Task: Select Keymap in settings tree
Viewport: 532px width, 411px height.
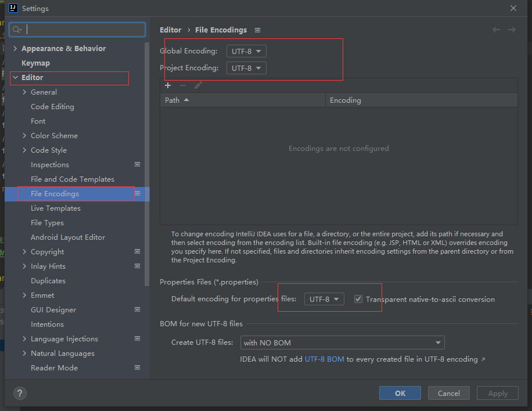Action: [x=35, y=63]
